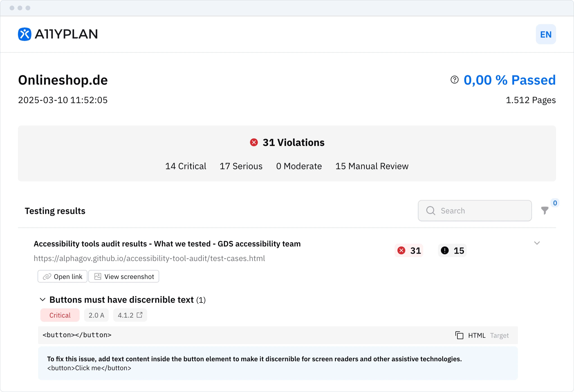Click the filter funnel icon

coord(545,211)
